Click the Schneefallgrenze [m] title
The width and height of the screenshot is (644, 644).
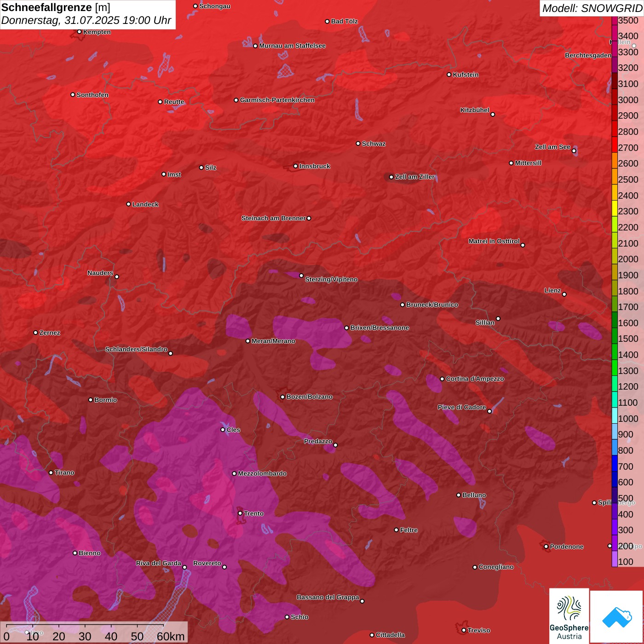[x=56, y=7]
